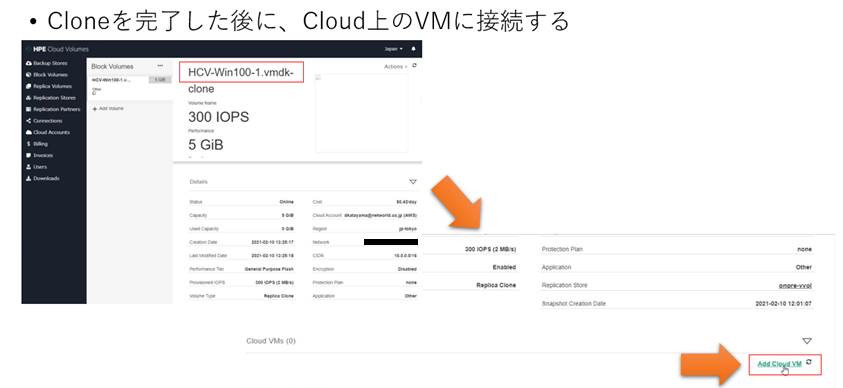
Task: Click the $0.42/day cost value
Action: (x=406, y=202)
